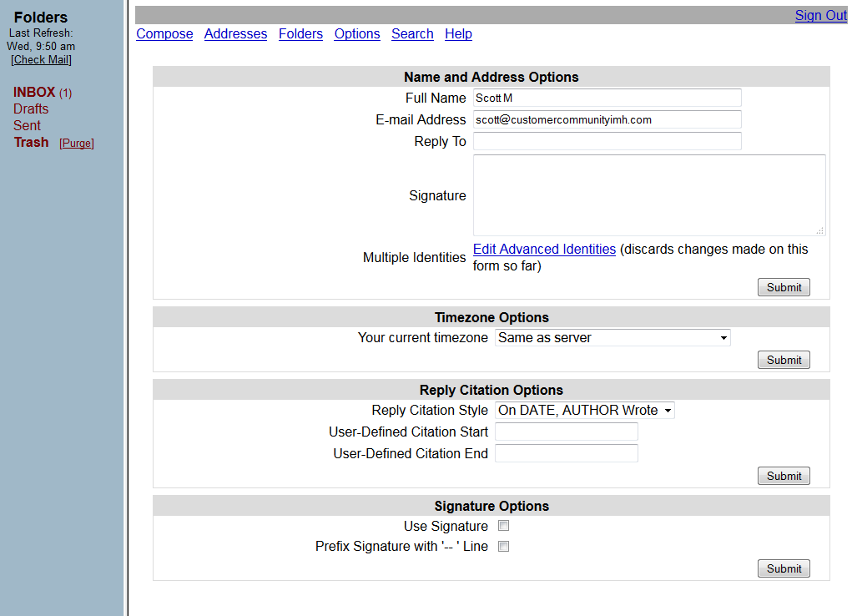Viewport: 852px width, 616px height.
Task: Go to Addresses page
Action: (x=235, y=33)
